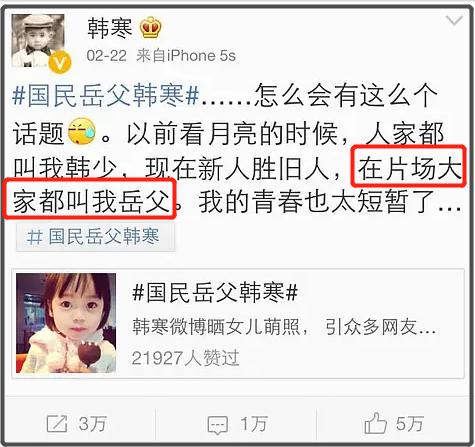Click the comment bubble icon
The height and width of the screenshot is (447, 475).
[218, 425]
